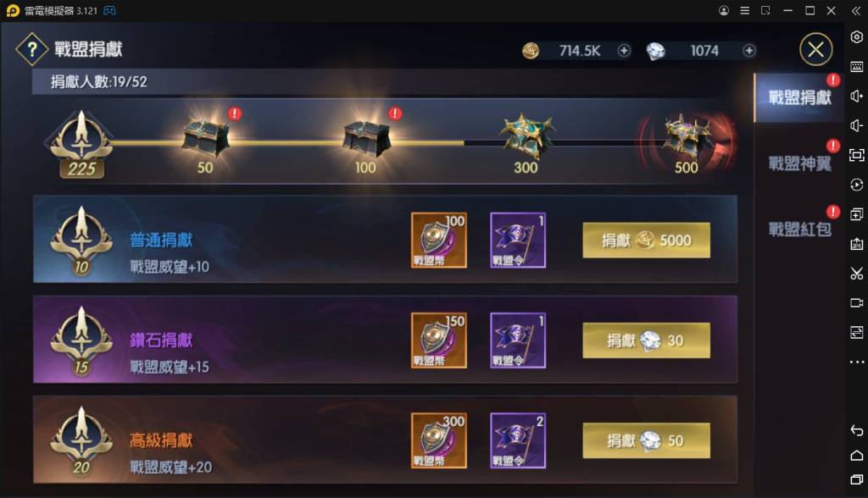Donate 5000 gold via 普通捐獻 button
The width and height of the screenshot is (868, 498).
(646, 241)
